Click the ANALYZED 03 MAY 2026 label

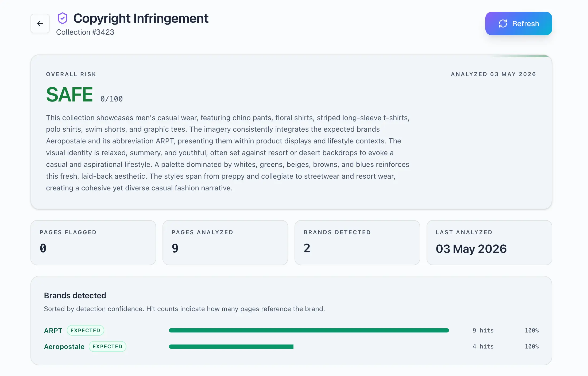coord(493,74)
